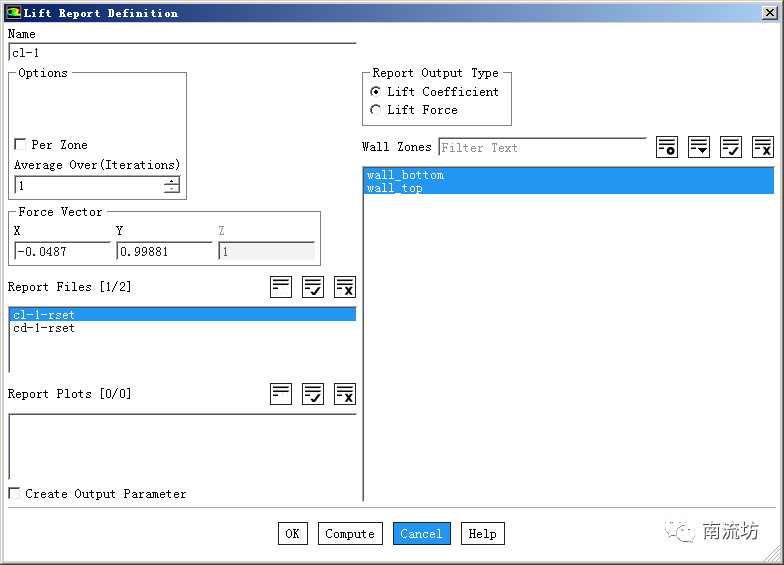The width and height of the screenshot is (784, 565).
Task: Open Help for lift report definition
Action: pyautogui.click(x=482, y=534)
